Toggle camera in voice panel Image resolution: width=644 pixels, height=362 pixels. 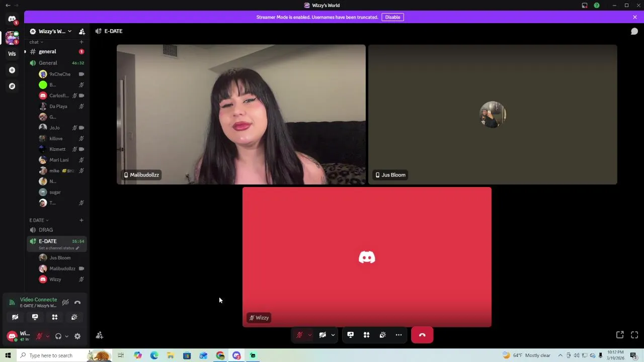(15, 317)
